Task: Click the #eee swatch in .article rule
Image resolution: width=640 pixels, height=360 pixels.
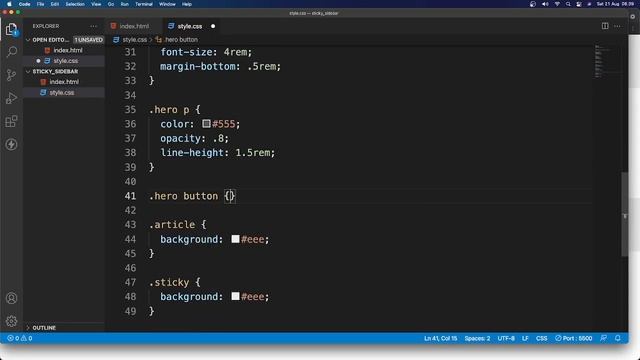Action: pos(236,239)
